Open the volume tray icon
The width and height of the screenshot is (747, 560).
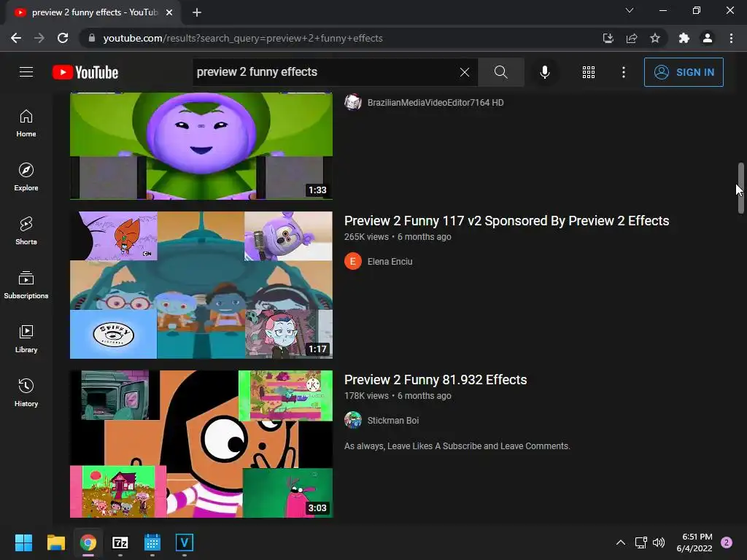(659, 542)
